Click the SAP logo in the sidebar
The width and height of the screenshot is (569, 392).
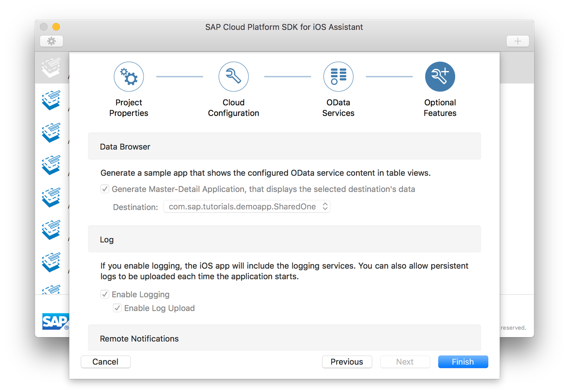click(x=56, y=321)
